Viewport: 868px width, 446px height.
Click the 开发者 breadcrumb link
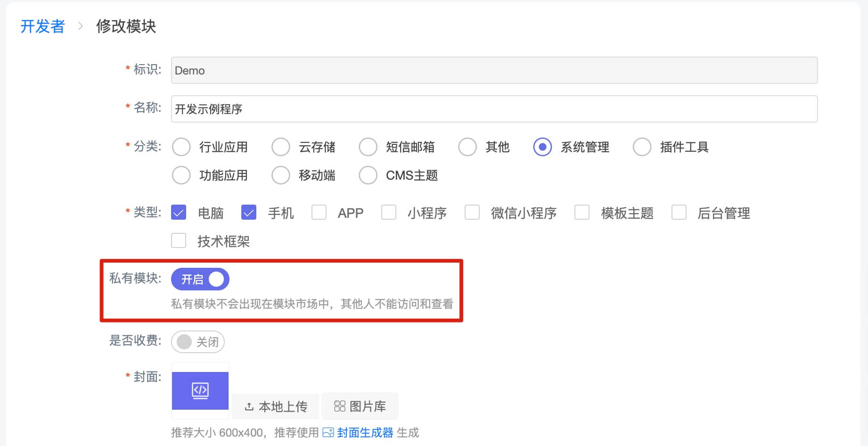pos(42,26)
